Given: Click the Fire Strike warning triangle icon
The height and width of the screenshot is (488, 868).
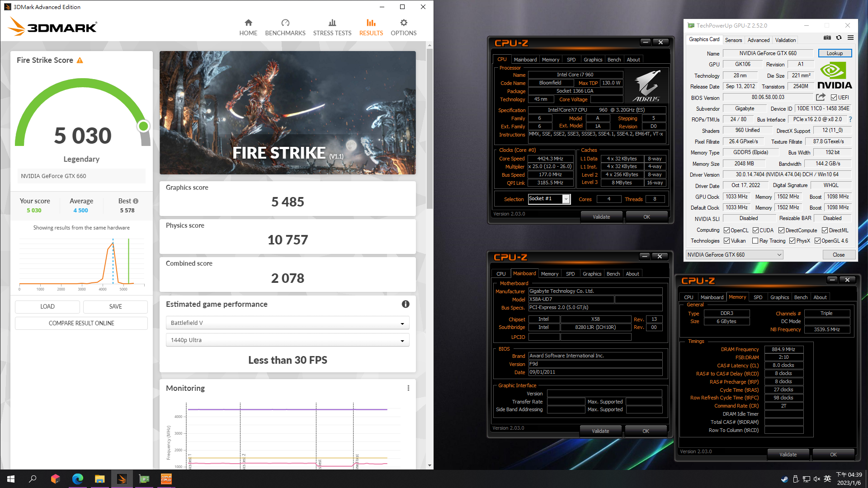Looking at the screenshot, I should coord(80,61).
